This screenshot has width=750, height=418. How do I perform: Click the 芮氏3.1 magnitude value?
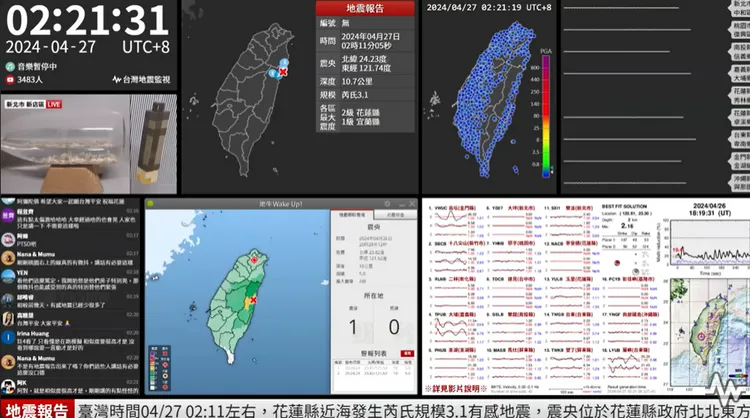[354, 95]
